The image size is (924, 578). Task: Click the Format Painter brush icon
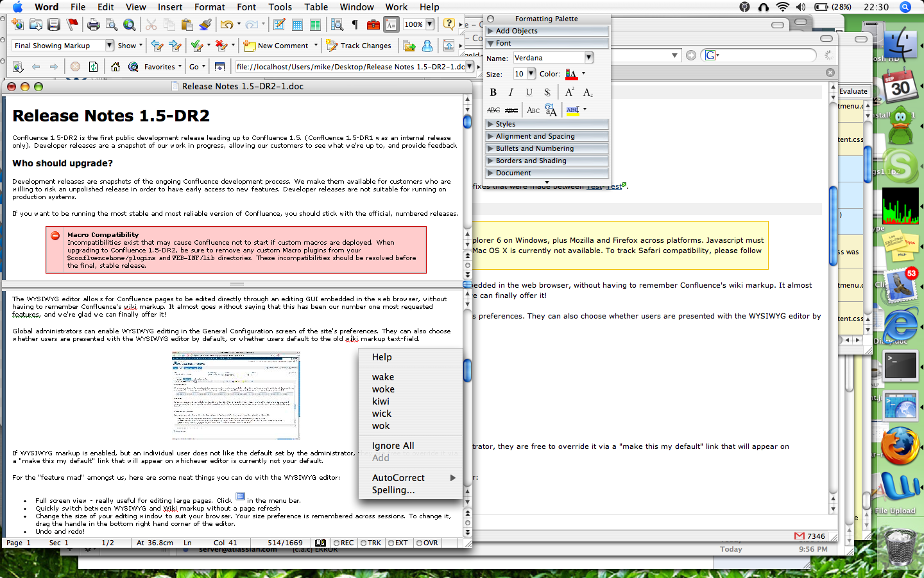(x=205, y=24)
